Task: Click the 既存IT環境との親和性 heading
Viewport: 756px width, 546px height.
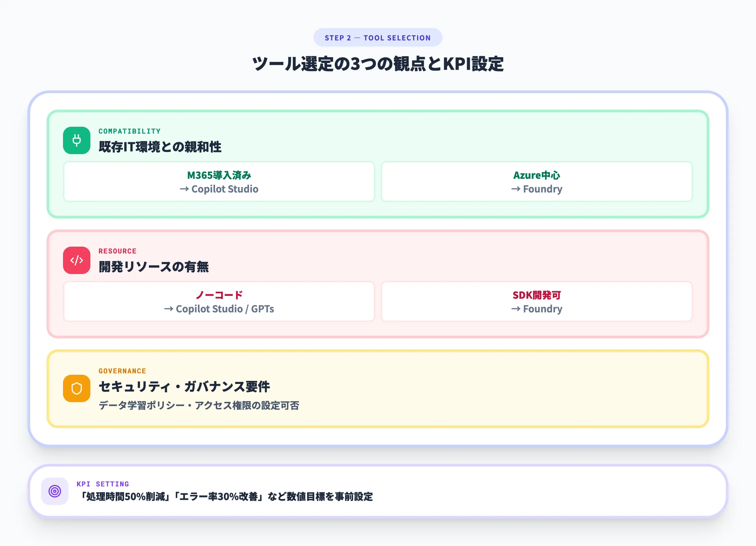Action: click(160, 146)
